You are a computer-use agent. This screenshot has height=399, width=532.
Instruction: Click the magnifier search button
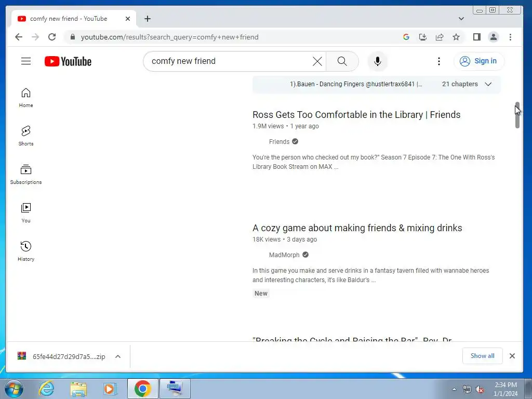pos(342,61)
